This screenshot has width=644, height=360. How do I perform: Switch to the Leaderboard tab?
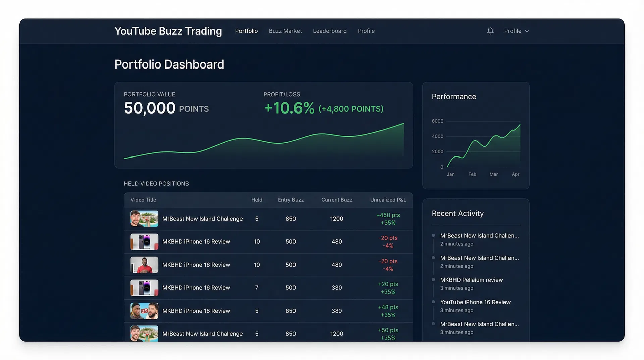point(330,31)
